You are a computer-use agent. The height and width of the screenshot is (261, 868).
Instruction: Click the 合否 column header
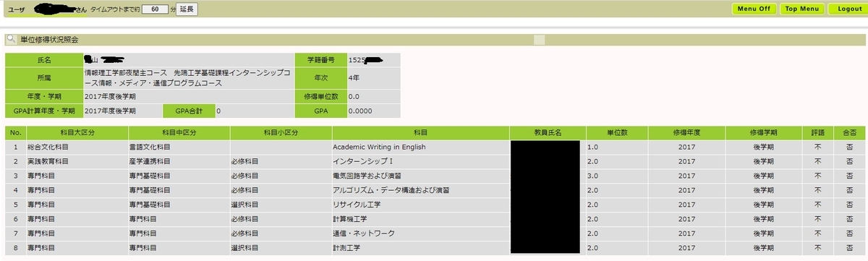[848, 133]
